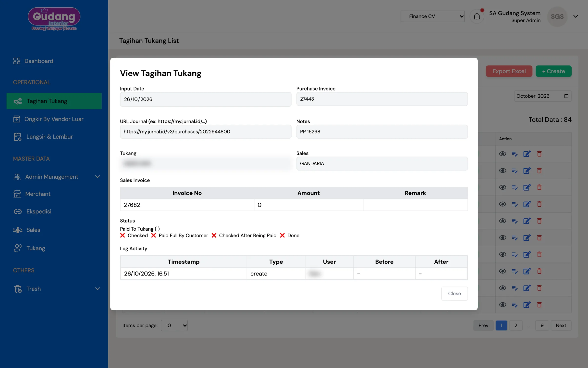This screenshot has width=588, height=368.
Task: Click the SGS avatar circle
Action: tap(557, 16)
